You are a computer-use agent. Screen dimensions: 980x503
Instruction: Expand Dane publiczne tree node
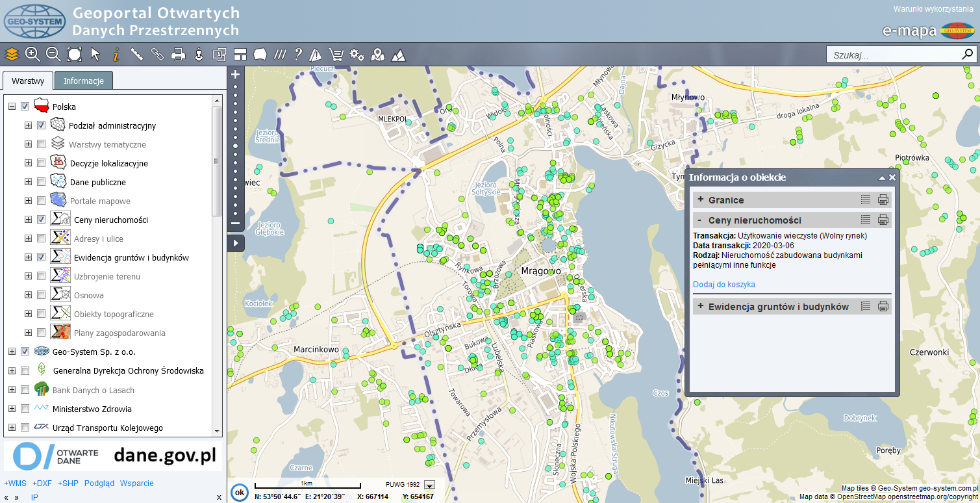28,182
